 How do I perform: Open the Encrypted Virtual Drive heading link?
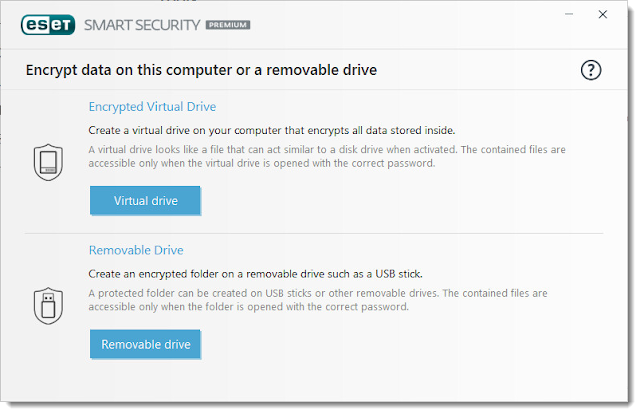152,107
